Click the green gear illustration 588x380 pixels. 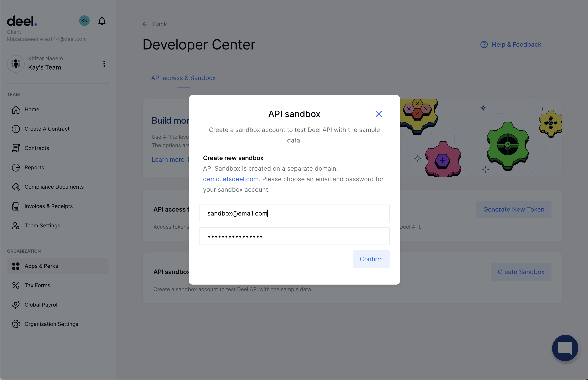click(508, 146)
